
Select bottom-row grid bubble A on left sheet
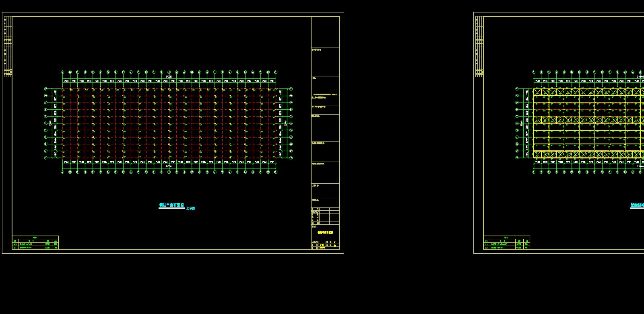pos(62,172)
